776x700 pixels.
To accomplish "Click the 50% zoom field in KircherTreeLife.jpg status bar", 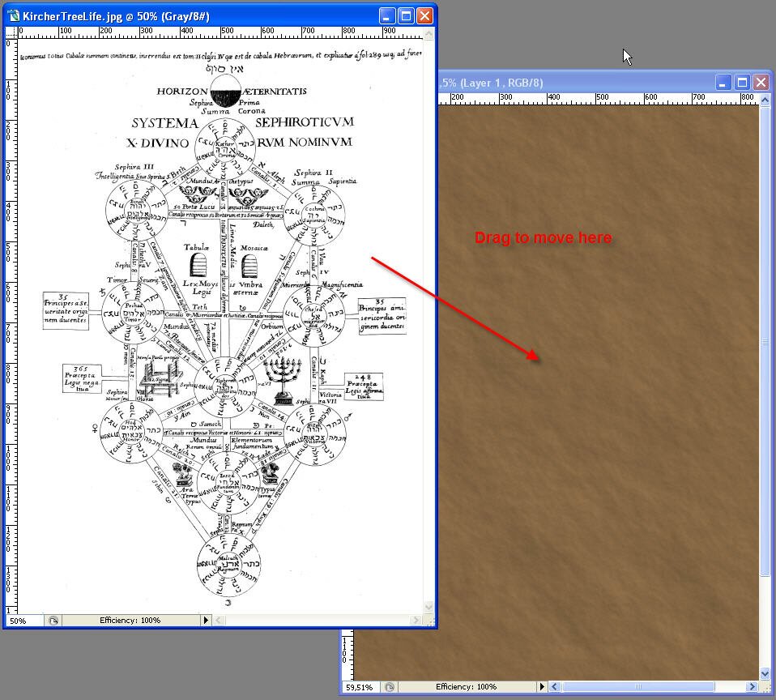I will pyautogui.click(x=23, y=621).
